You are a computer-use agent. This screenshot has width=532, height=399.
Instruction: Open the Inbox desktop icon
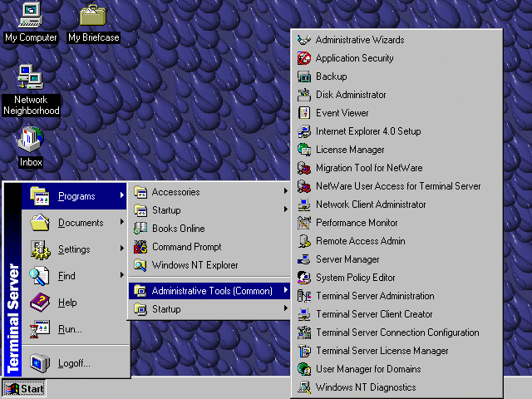[x=31, y=140]
